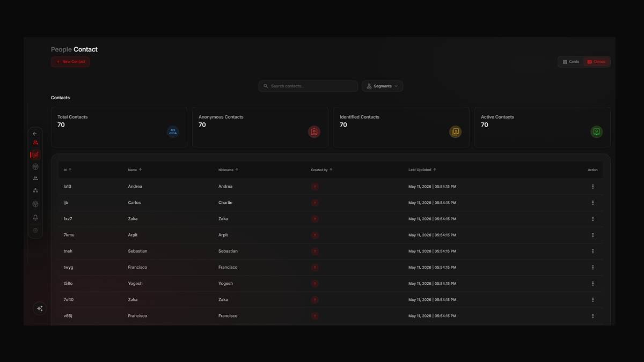The height and width of the screenshot is (362, 644).
Task: Click the 'Action' column header
Action: click(x=592, y=170)
